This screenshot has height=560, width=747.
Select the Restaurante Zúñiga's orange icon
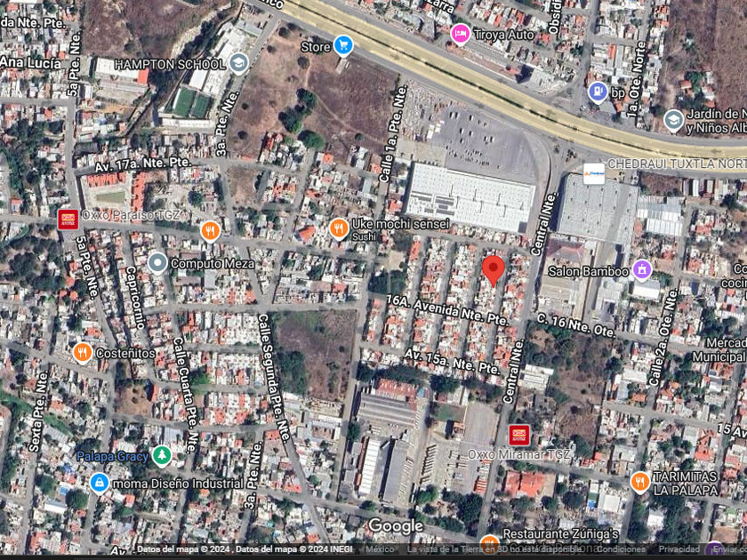[489, 544]
